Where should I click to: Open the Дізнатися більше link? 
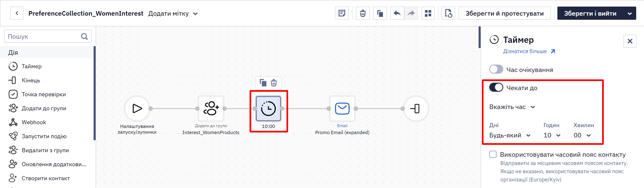529,51
